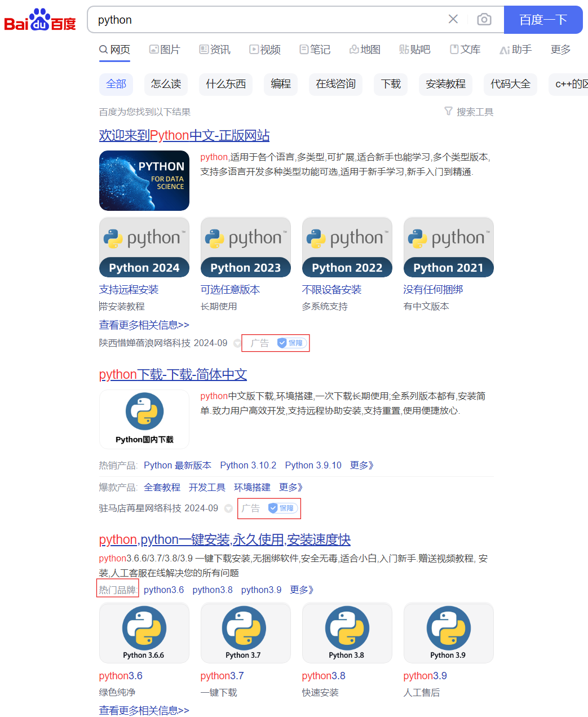
Task: Select the 安装教程 filter chip
Action: click(445, 84)
